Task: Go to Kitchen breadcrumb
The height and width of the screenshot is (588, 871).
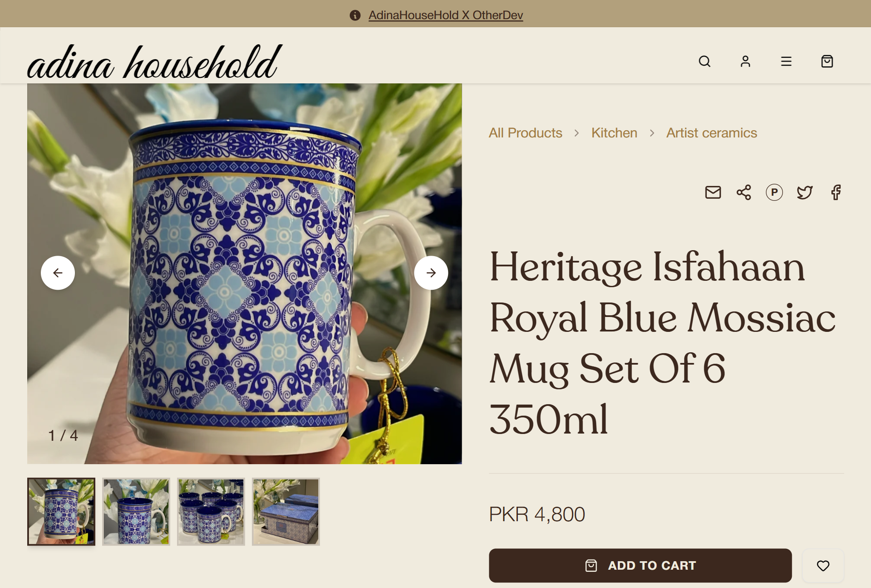Action: [614, 133]
